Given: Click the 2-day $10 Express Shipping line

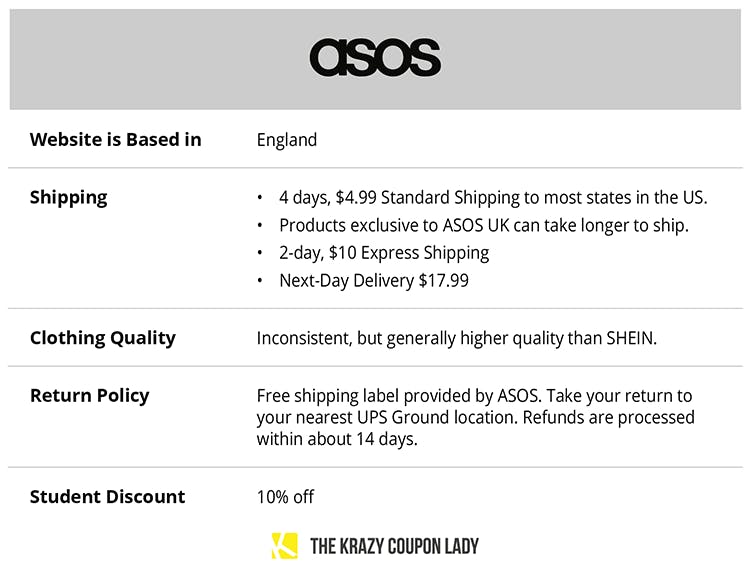Looking at the screenshot, I should pyautogui.click(x=384, y=253).
